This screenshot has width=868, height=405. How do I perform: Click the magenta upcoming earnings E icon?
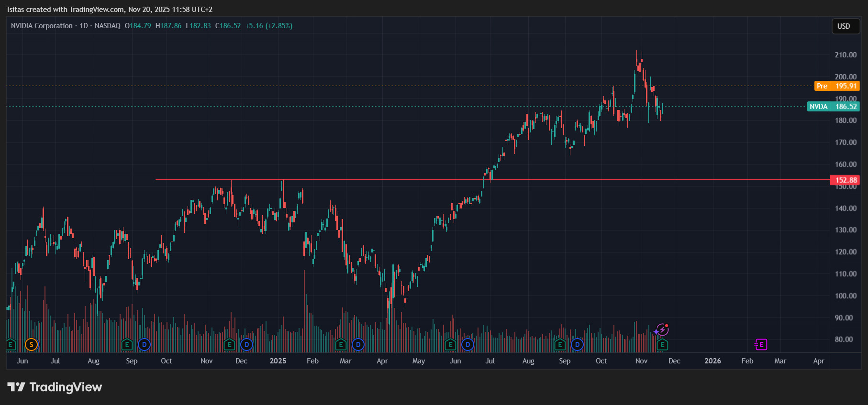(x=761, y=344)
